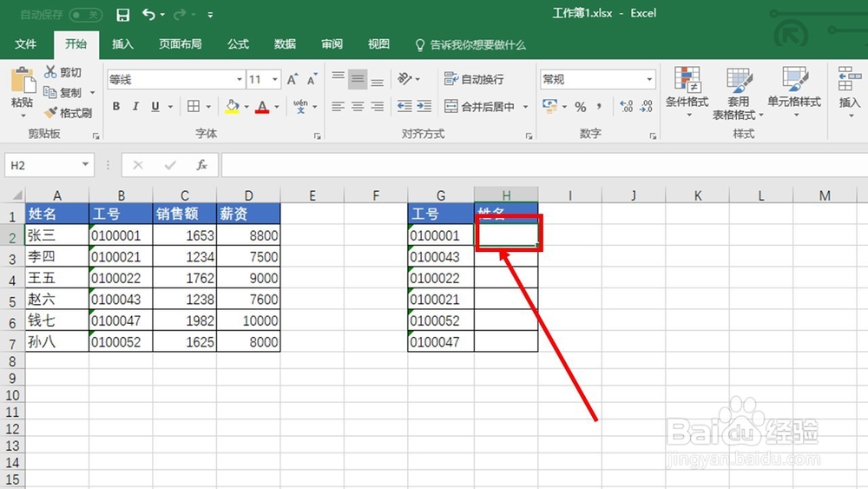Switch to the 数据 tab
Screen dimensions: 868x489
pos(285,44)
